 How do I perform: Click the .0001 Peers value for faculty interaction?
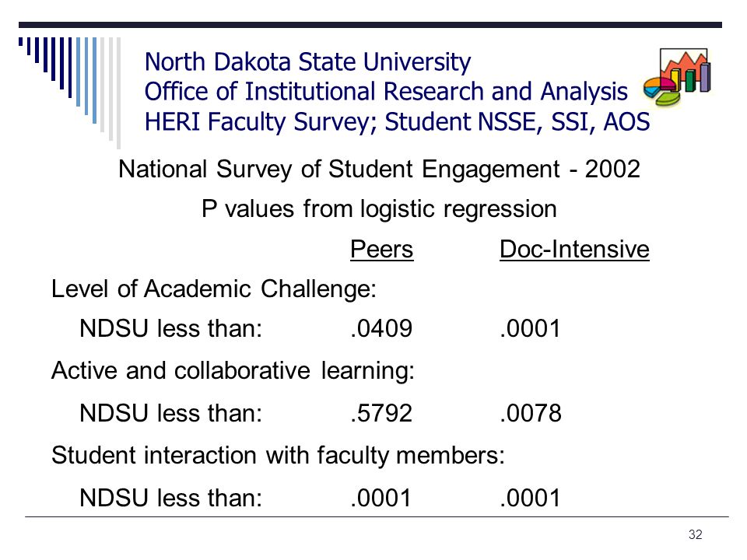coord(381,498)
